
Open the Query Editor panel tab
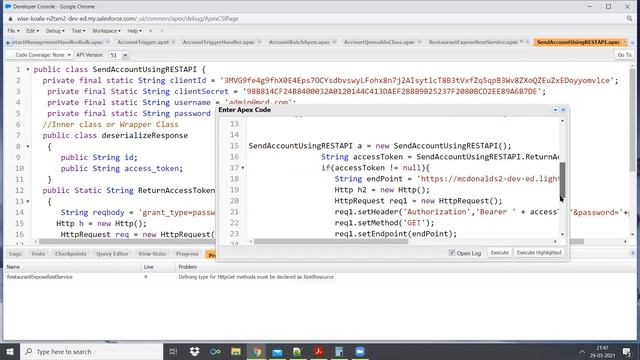[x=112, y=254]
